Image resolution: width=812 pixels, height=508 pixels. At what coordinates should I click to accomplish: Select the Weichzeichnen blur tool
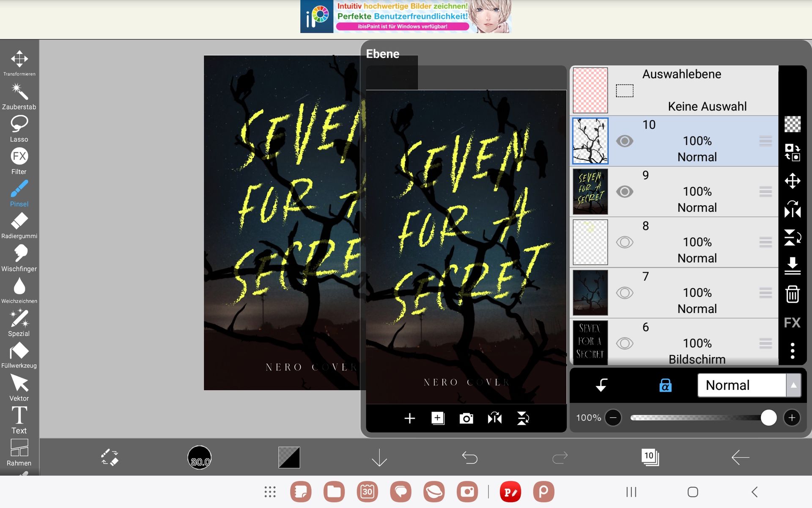[x=19, y=290]
